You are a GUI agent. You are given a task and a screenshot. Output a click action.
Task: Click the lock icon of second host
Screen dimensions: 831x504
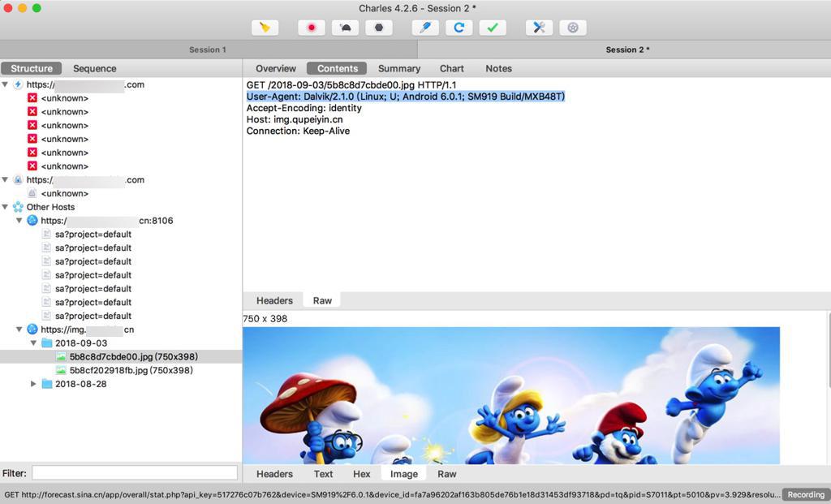click(18, 179)
